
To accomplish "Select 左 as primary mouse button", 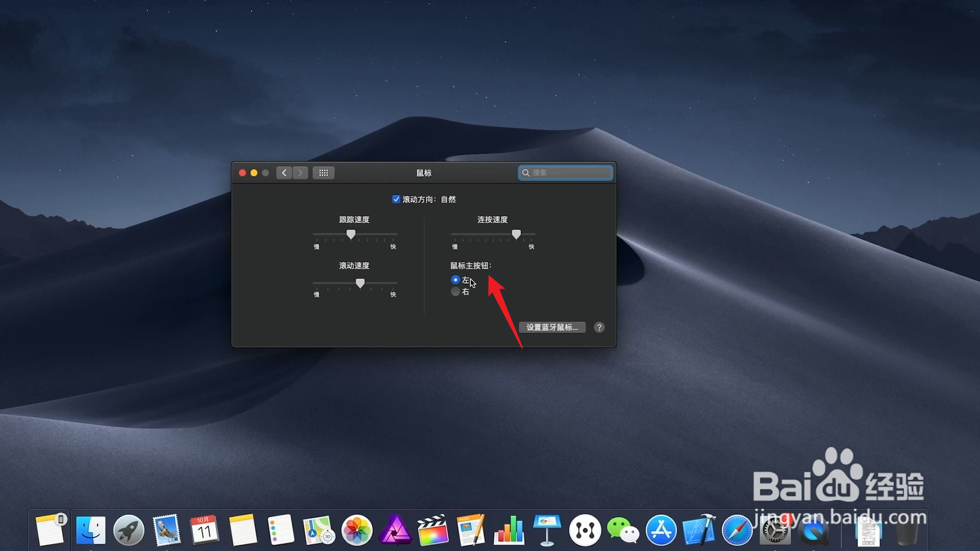I will pyautogui.click(x=455, y=279).
